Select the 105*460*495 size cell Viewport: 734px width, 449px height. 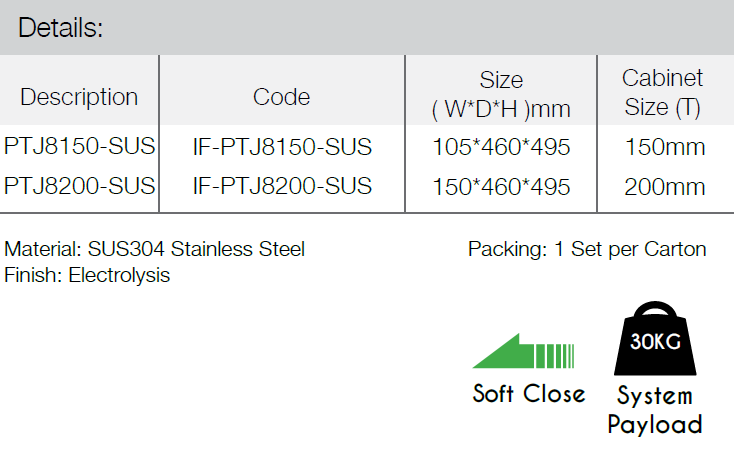tap(501, 147)
